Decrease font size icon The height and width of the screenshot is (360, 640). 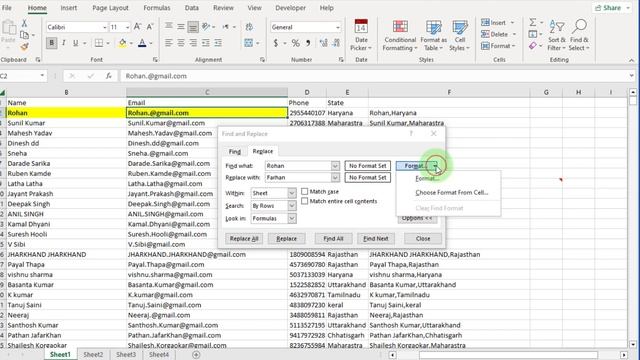point(150,27)
